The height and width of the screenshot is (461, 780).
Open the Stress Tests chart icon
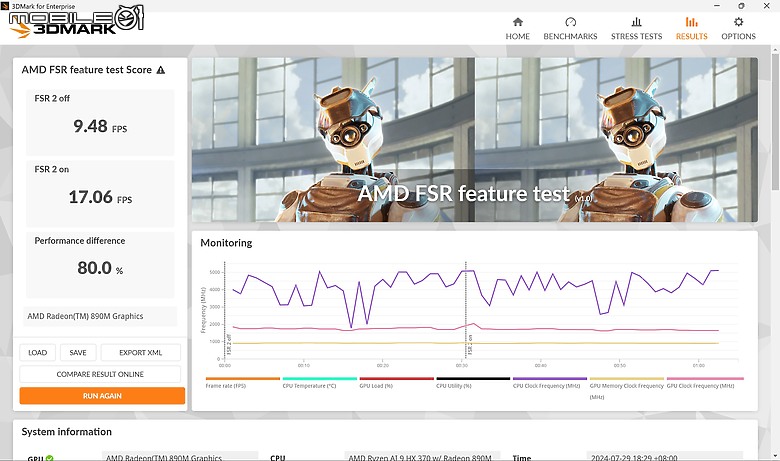[x=636, y=22]
